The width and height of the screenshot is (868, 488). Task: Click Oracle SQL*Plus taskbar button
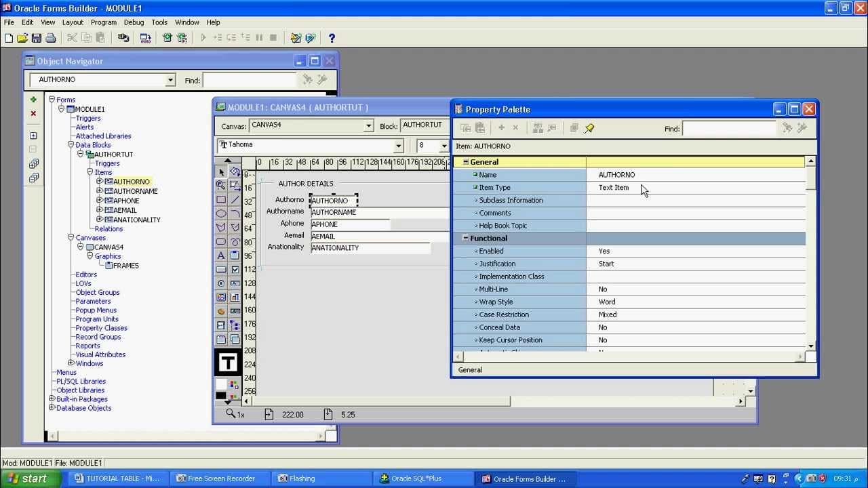point(416,479)
